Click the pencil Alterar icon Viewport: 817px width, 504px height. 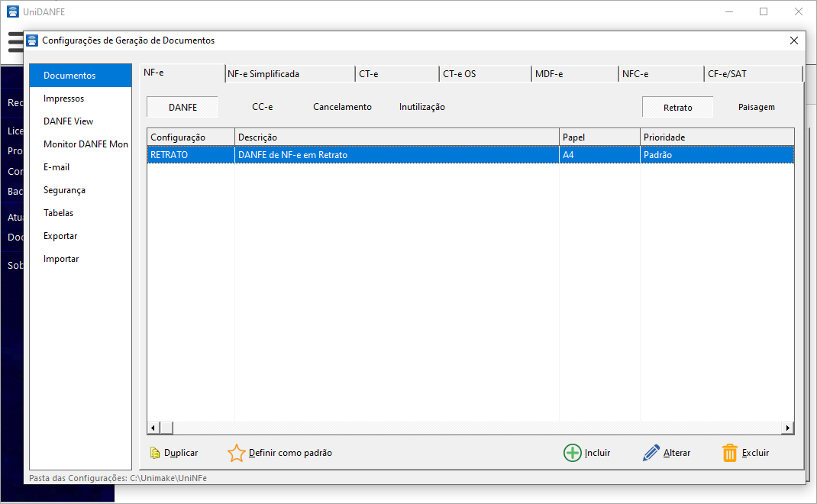tap(651, 453)
